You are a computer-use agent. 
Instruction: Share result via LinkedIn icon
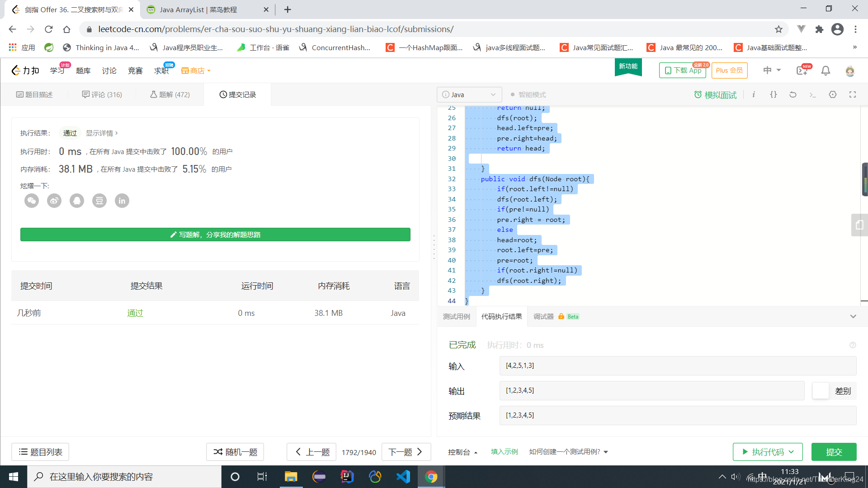[122, 201]
